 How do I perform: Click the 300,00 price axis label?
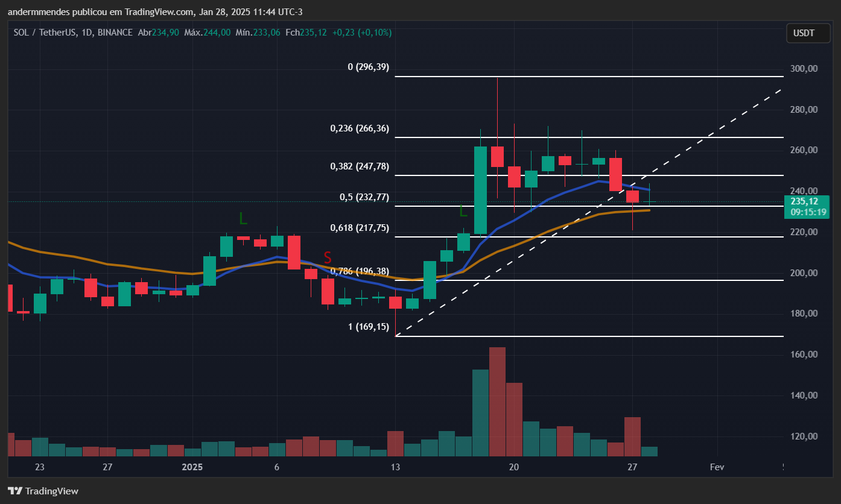click(804, 69)
